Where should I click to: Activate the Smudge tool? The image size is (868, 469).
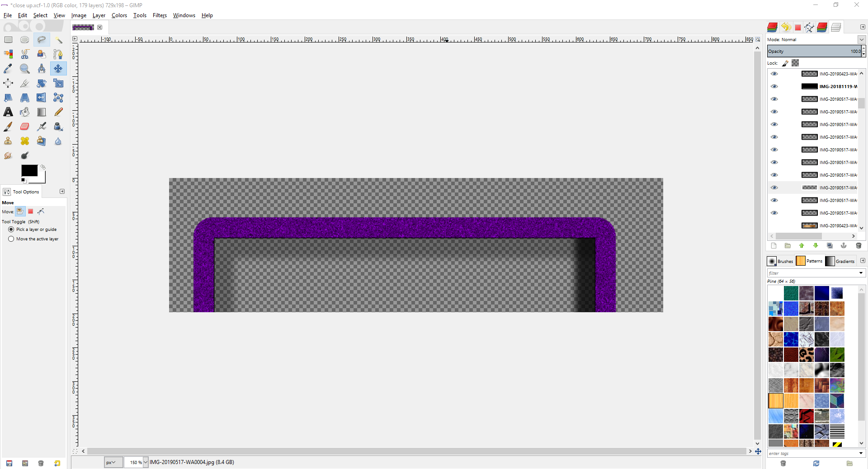pos(8,155)
